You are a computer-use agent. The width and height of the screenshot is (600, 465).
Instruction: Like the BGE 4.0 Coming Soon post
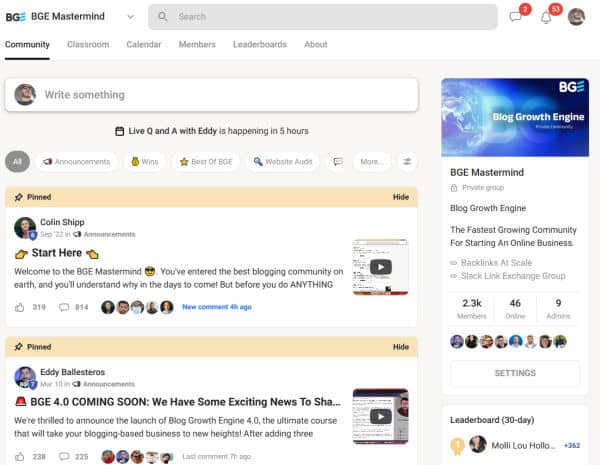point(20,457)
